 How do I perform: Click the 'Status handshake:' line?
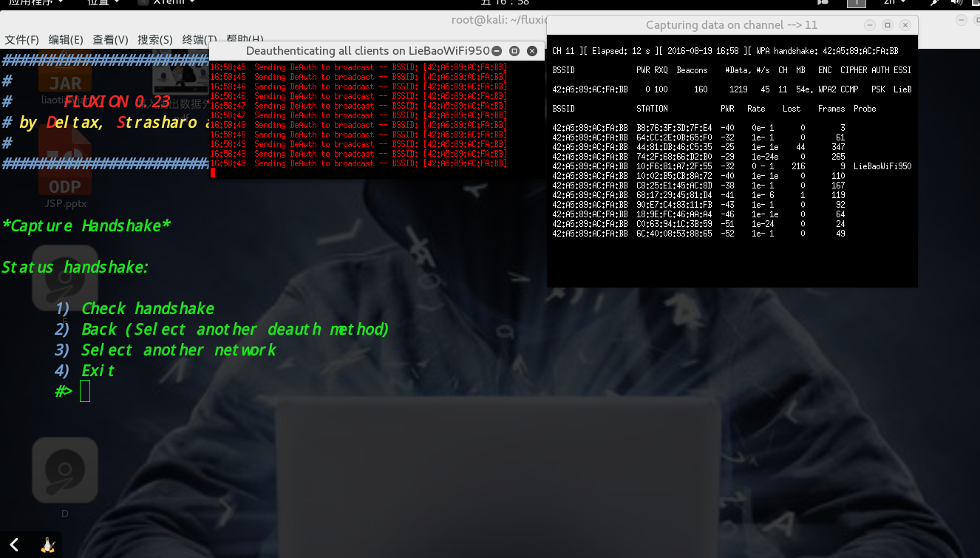pyautogui.click(x=75, y=267)
